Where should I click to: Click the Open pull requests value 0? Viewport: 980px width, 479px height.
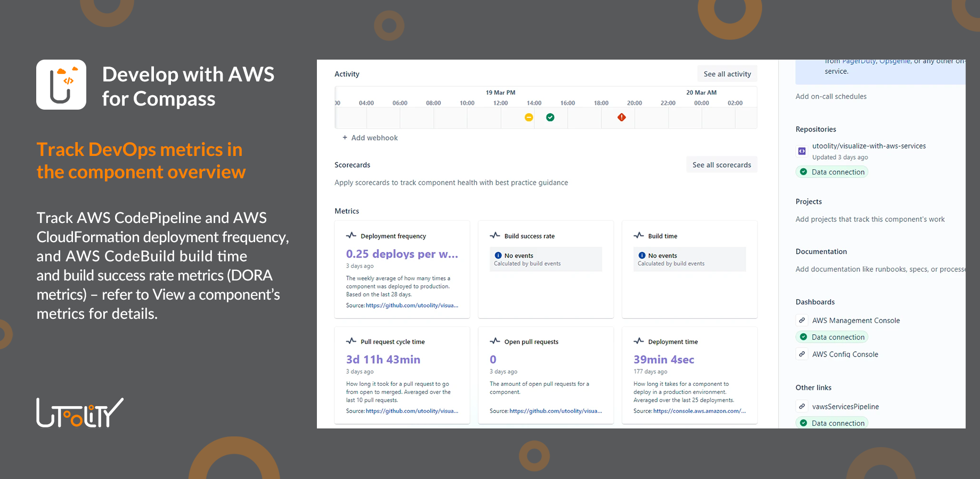[493, 360]
